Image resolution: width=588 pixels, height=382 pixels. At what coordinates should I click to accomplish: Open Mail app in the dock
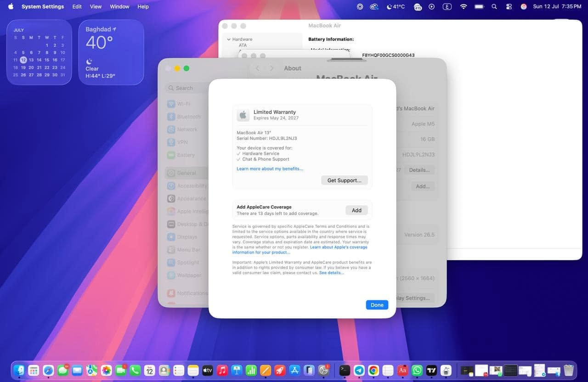tap(77, 370)
